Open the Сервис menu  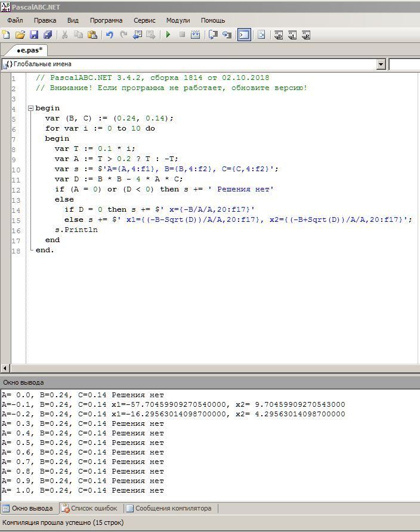pos(144,20)
